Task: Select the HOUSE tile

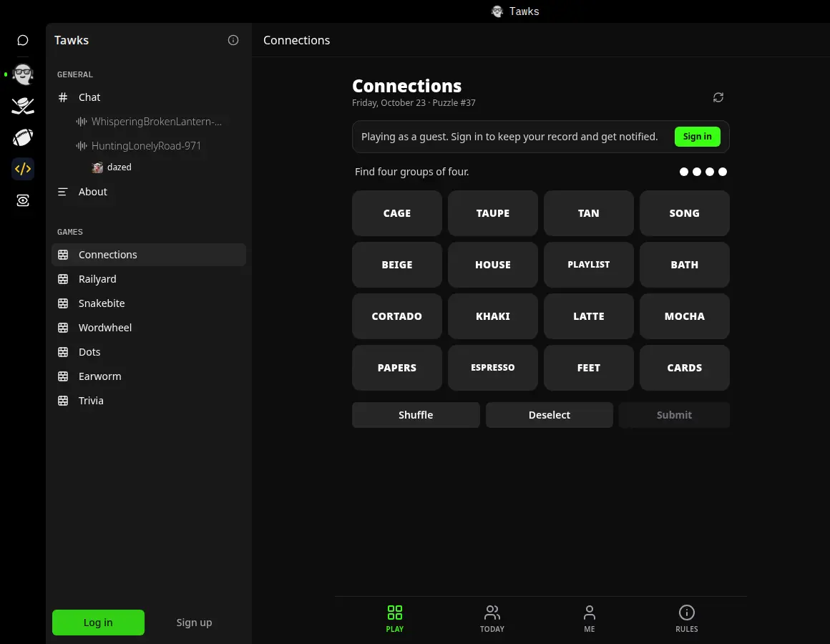Action: point(493,265)
